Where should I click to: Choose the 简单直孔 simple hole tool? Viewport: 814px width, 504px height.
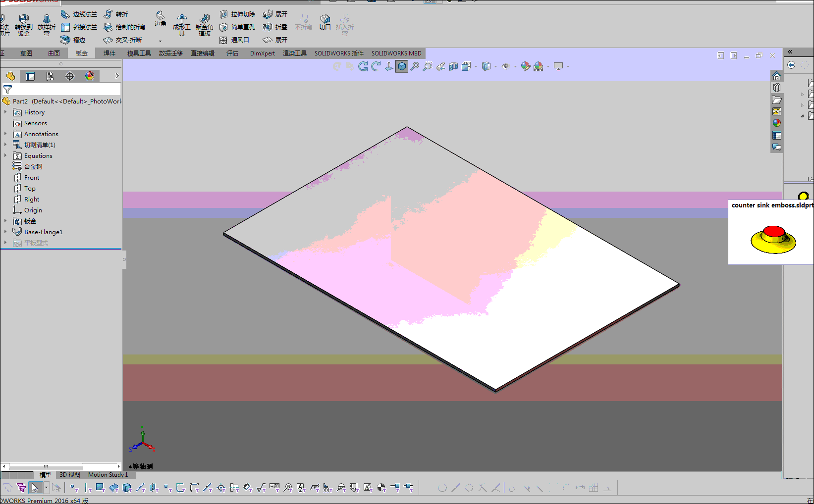(237, 27)
